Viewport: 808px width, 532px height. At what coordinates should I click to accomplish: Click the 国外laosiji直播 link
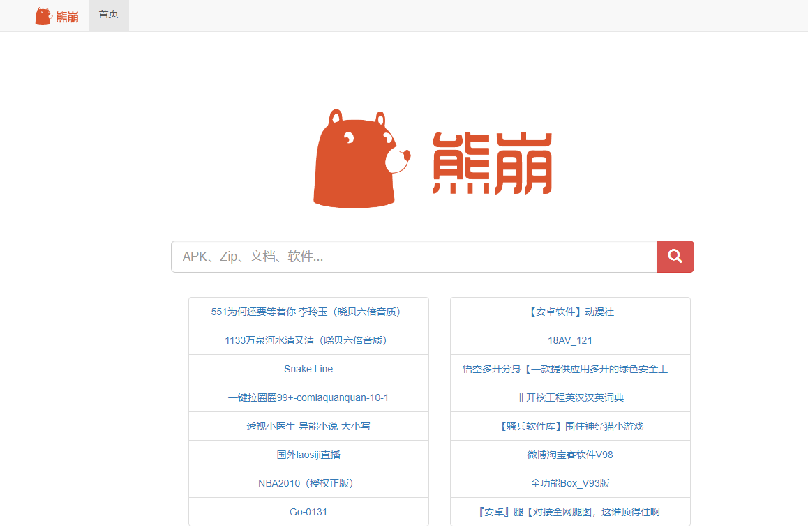pos(308,455)
